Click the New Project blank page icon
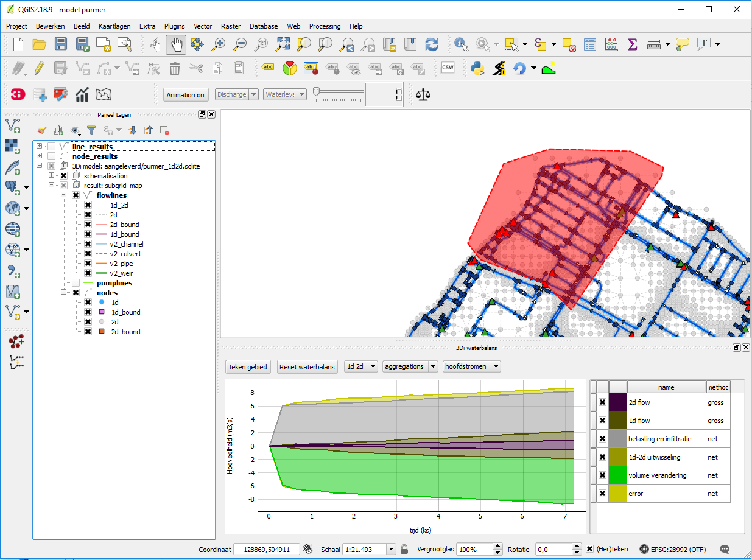This screenshot has width=752, height=560. [x=18, y=44]
